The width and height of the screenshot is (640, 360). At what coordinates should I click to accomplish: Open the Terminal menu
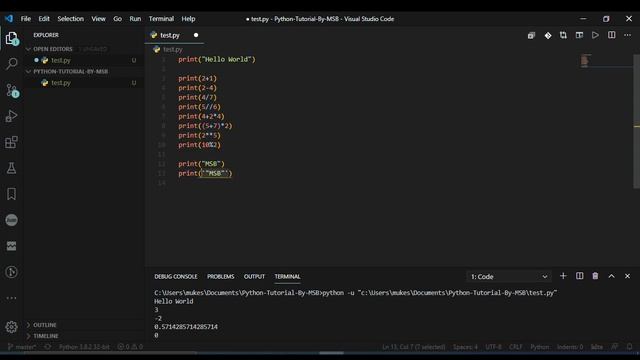(x=161, y=19)
